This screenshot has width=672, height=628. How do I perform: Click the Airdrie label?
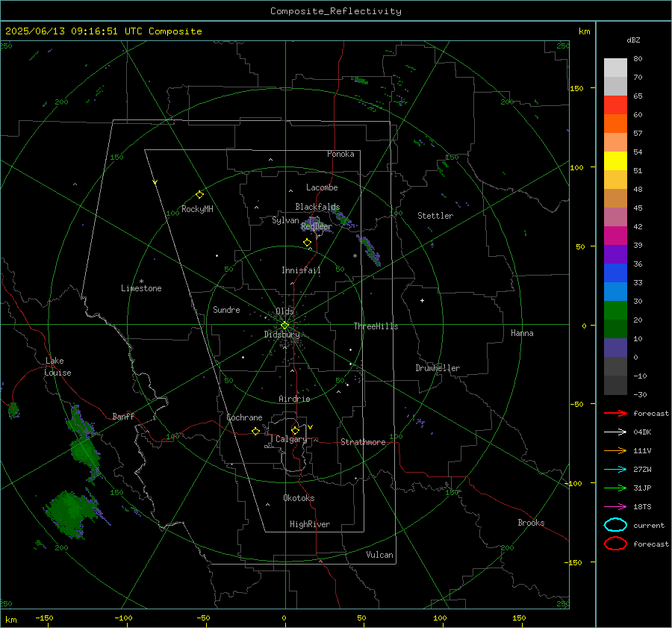(294, 399)
